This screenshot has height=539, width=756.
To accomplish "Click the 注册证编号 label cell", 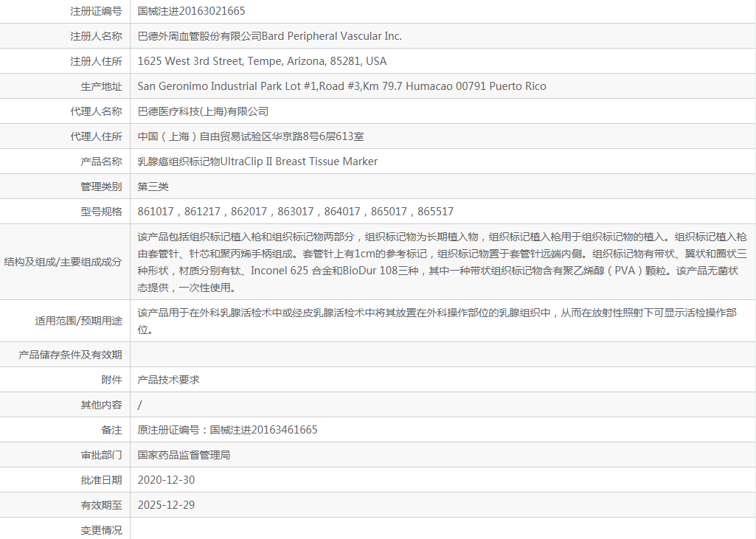I will pos(96,11).
